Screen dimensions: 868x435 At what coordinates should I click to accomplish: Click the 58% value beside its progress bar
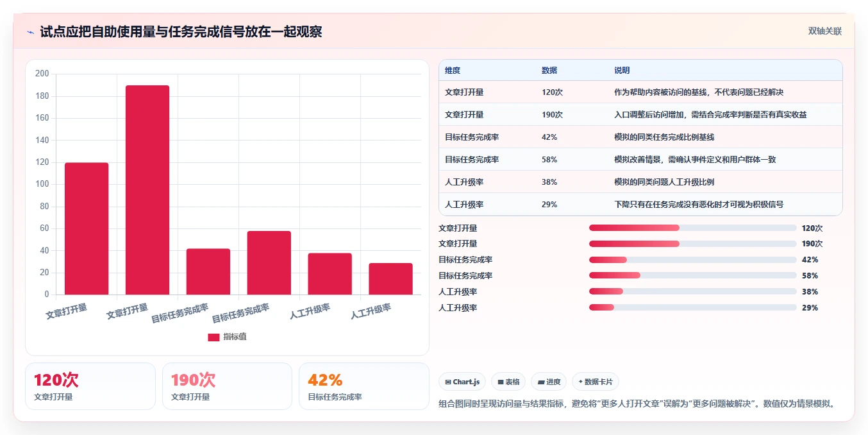click(810, 276)
